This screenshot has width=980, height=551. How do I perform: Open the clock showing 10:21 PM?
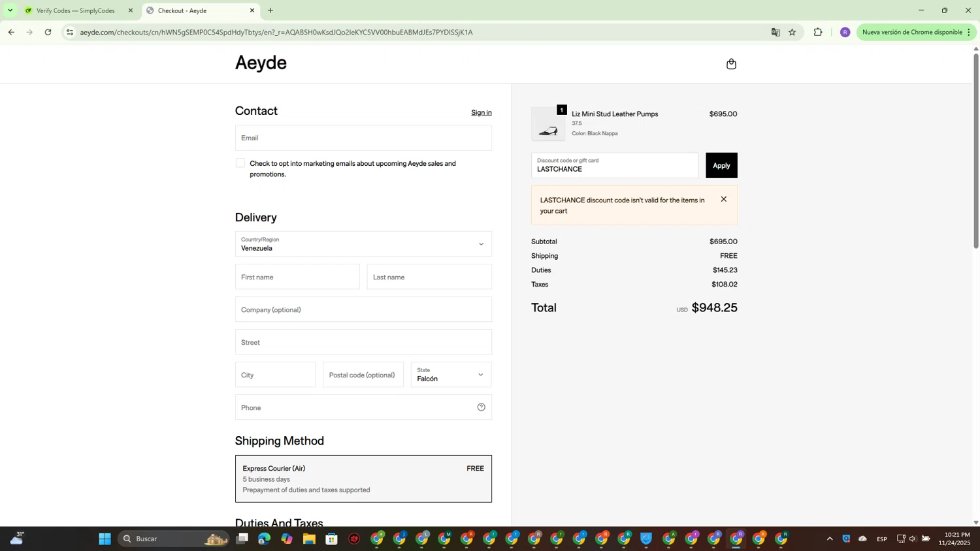point(955,539)
